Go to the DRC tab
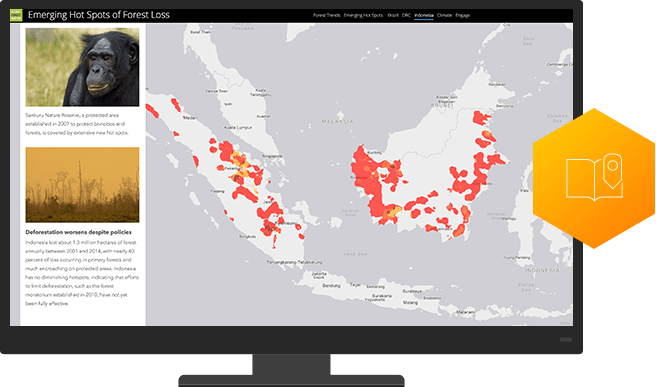 click(x=406, y=15)
